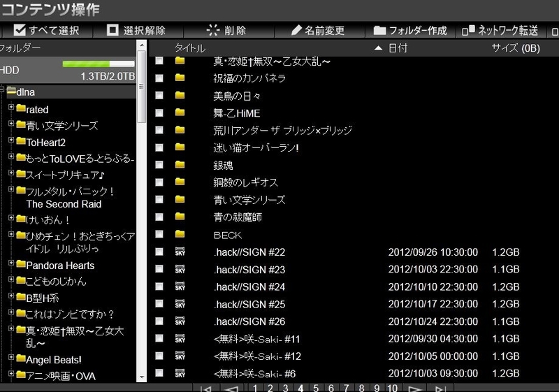
Task: Click the 削除 delete spinner icon
Action: [213, 30]
